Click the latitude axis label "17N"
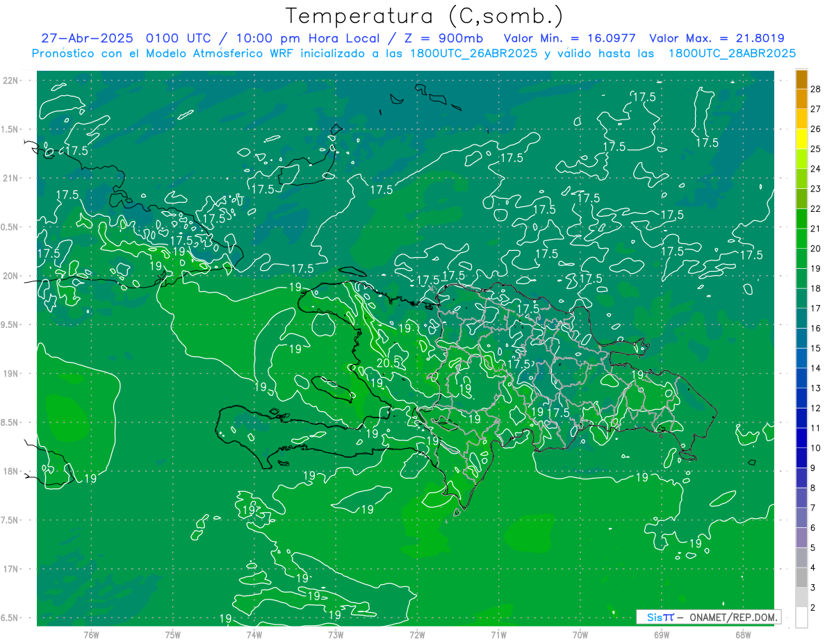 (12, 569)
